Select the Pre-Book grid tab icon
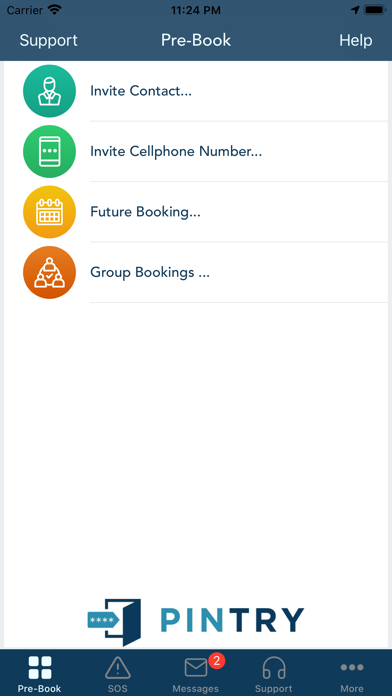 [x=40, y=668]
